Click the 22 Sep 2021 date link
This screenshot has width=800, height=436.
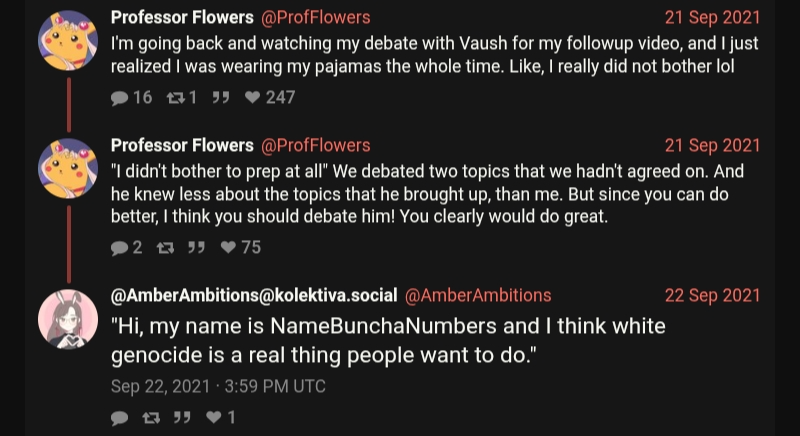pos(712,295)
